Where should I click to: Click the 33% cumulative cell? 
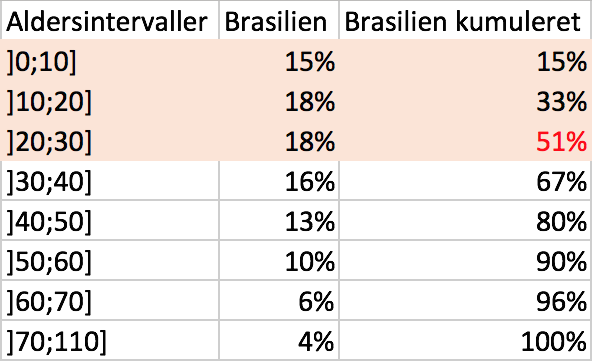466,100
